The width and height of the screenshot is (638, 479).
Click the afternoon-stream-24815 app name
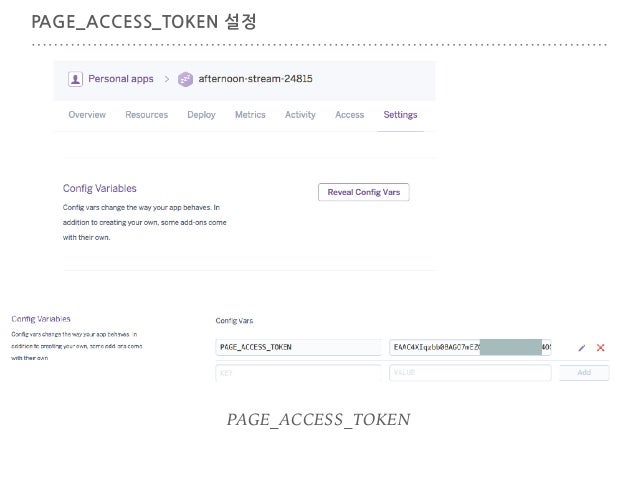(x=256, y=79)
